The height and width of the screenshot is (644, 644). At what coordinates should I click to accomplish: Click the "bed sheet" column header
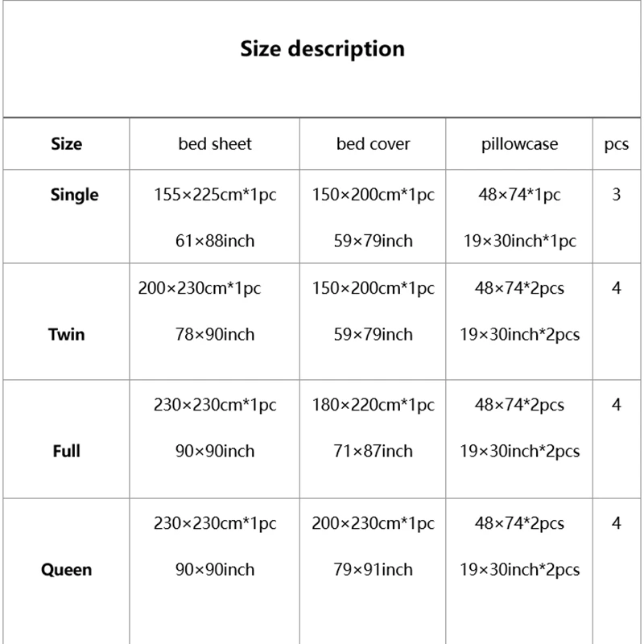(x=215, y=144)
